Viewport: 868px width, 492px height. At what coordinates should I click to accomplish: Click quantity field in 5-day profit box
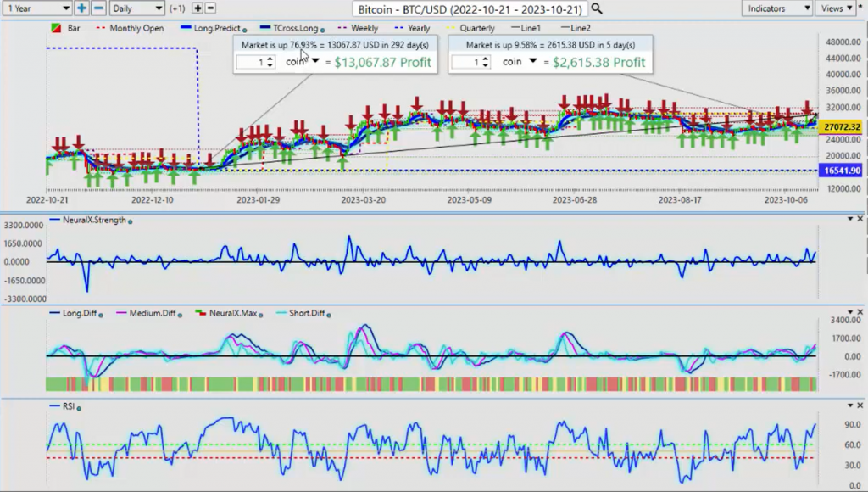pyautogui.click(x=466, y=62)
